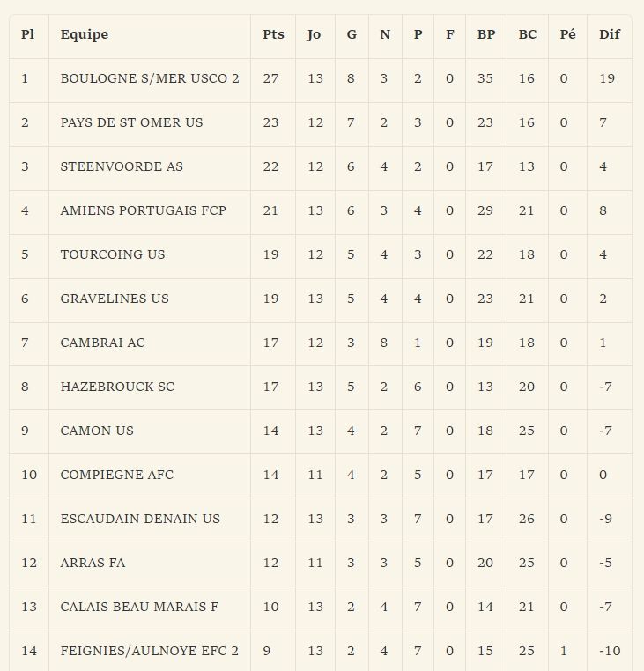
Task: Click the Pé column header
Action: pos(567,34)
